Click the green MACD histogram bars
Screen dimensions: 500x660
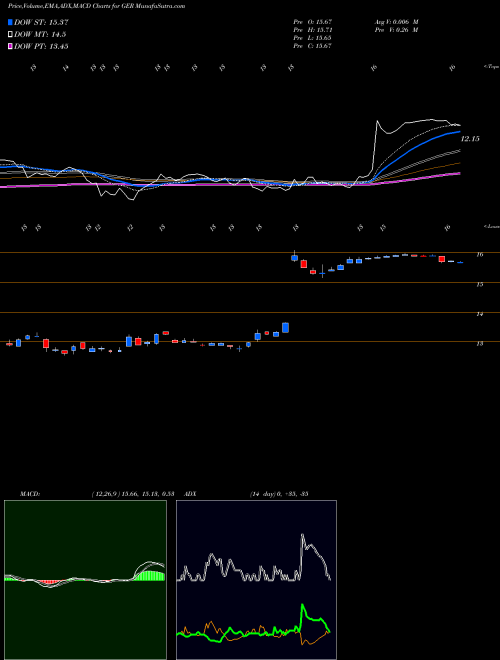pos(149,576)
